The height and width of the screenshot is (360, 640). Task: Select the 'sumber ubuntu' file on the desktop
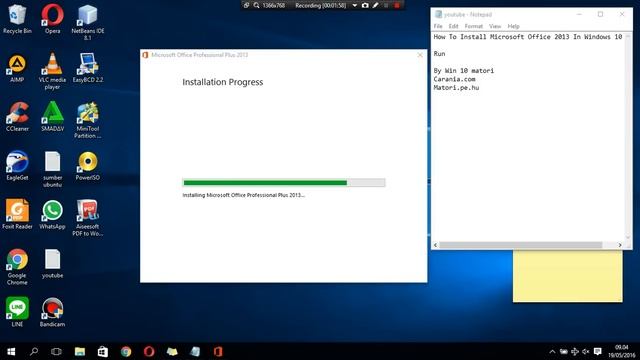(x=52, y=169)
